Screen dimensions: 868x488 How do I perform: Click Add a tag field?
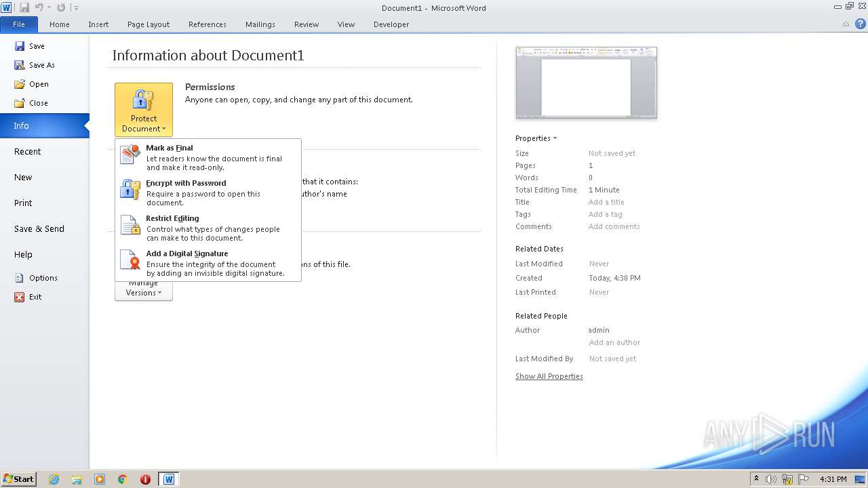pyautogui.click(x=605, y=214)
